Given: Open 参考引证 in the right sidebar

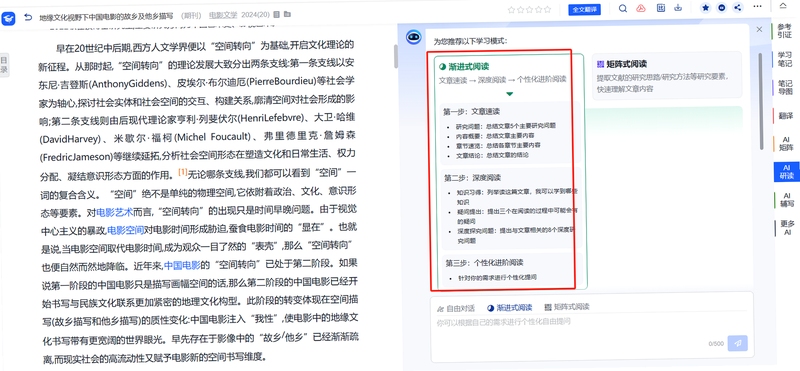Looking at the screenshot, I should [x=785, y=31].
